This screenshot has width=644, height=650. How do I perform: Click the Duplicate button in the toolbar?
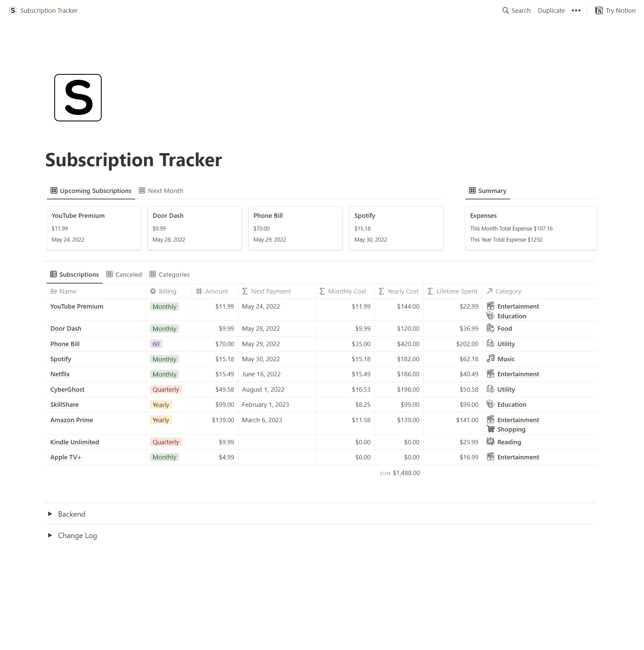click(551, 11)
